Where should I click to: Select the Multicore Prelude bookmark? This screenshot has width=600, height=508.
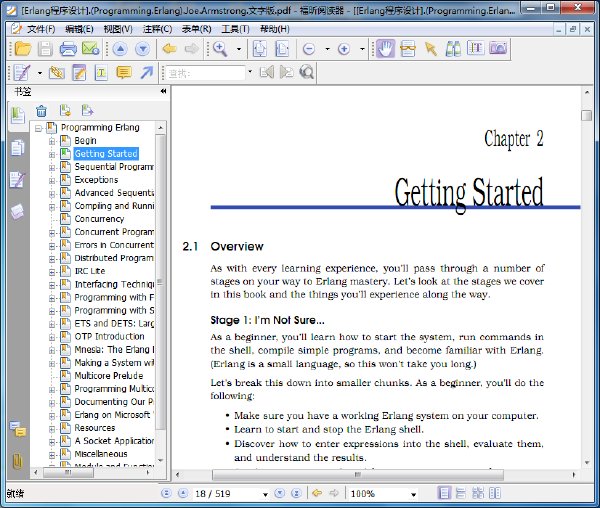tap(109, 376)
